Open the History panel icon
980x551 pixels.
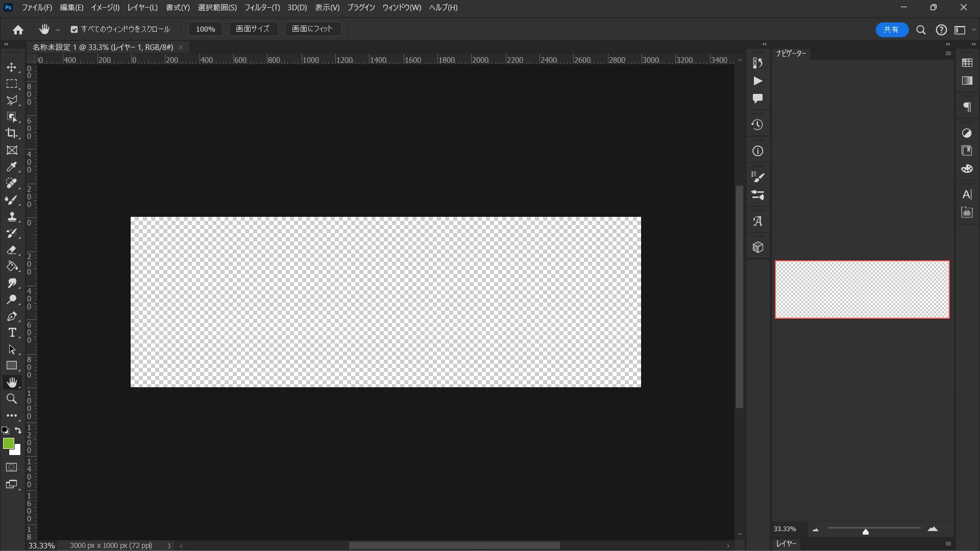757,125
